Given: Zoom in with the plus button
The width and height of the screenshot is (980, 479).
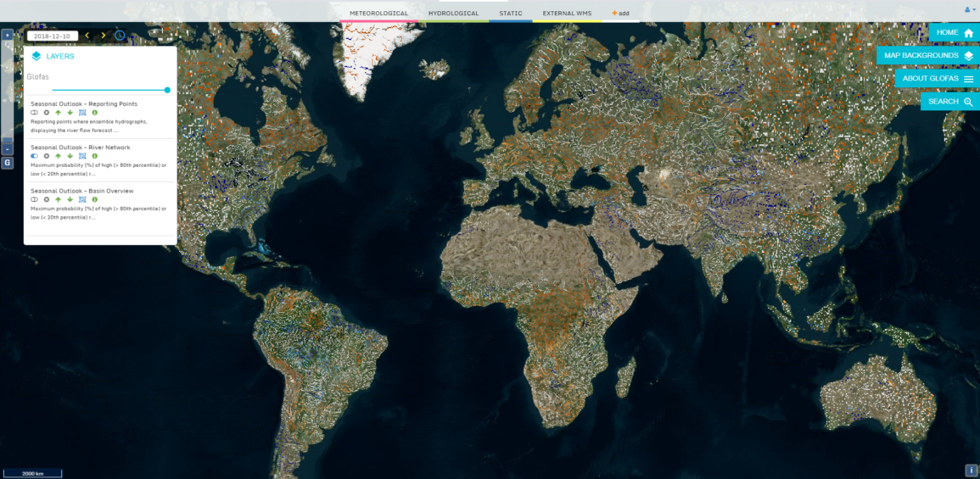Looking at the screenshot, I should [x=7, y=36].
